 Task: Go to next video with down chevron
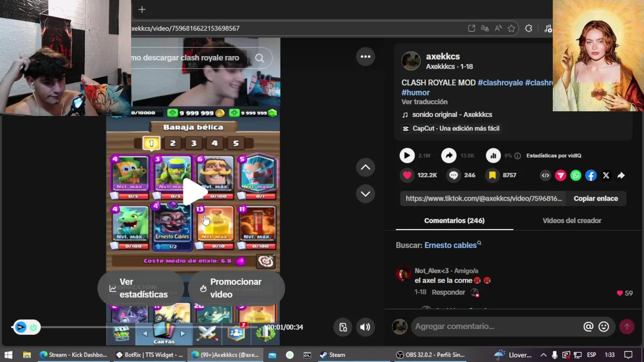coord(366,194)
